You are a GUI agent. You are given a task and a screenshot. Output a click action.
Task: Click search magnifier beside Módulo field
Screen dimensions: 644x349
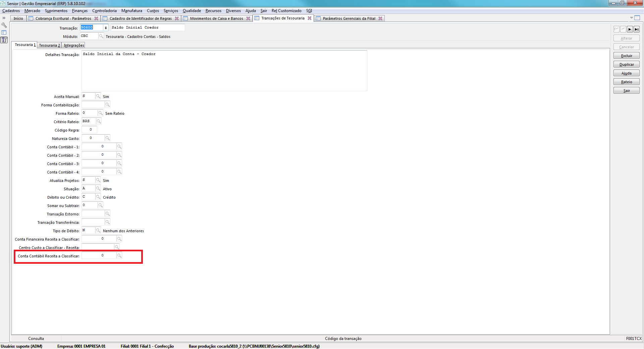pos(101,36)
